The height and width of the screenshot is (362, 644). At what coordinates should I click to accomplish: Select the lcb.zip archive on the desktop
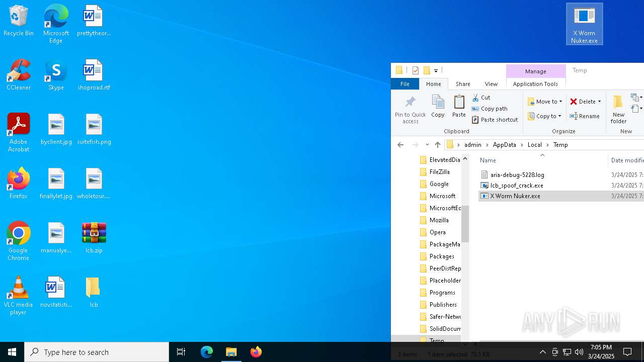(x=94, y=238)
